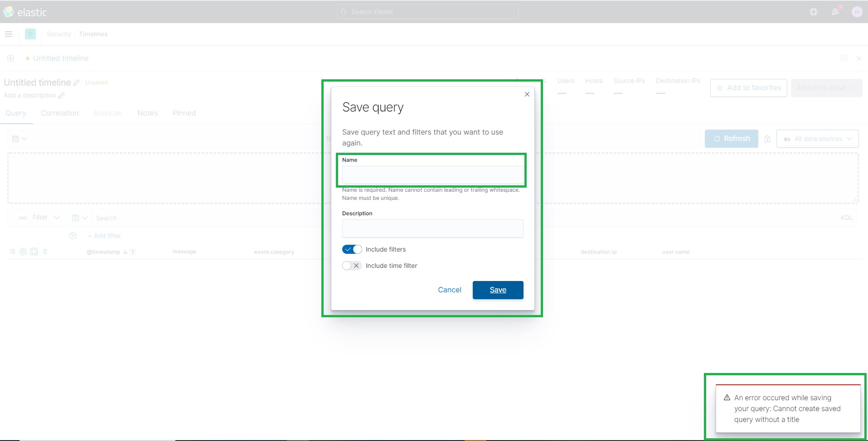Click the Description input field
The width and height of the screenshot is (868, 441).
click(x=432, y=228)
